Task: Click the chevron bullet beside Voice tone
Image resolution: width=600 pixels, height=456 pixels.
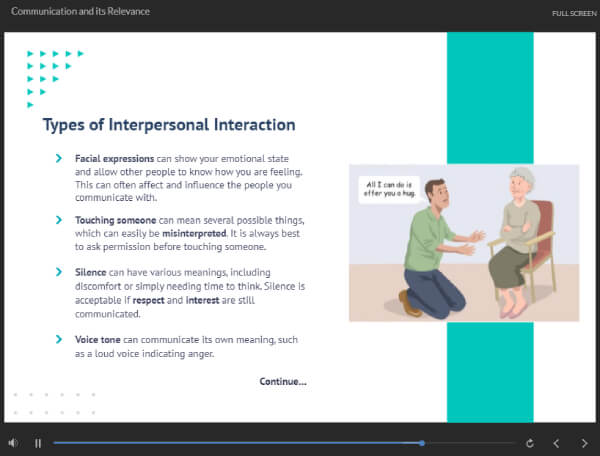Action: pyautogui.click(x=61, y=340)
